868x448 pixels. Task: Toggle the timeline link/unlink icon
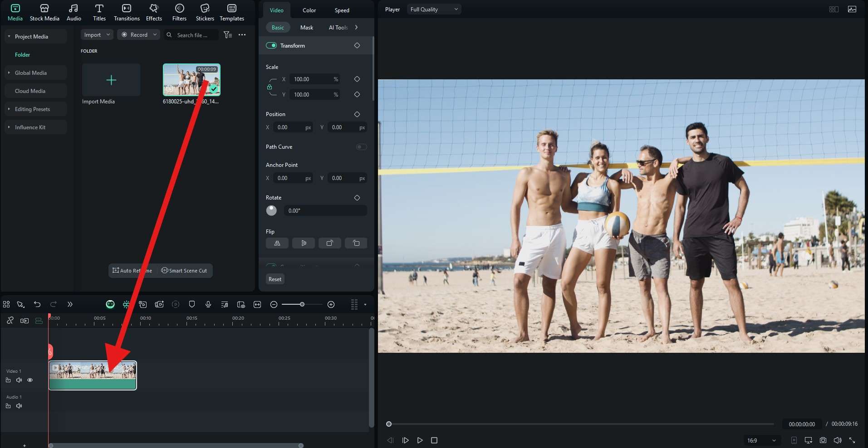click(10, 321)
